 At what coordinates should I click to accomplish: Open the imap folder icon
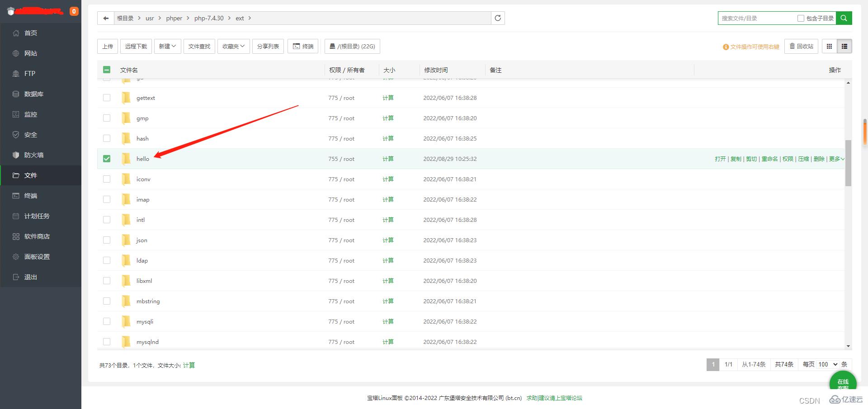click(x=126, y=199)
